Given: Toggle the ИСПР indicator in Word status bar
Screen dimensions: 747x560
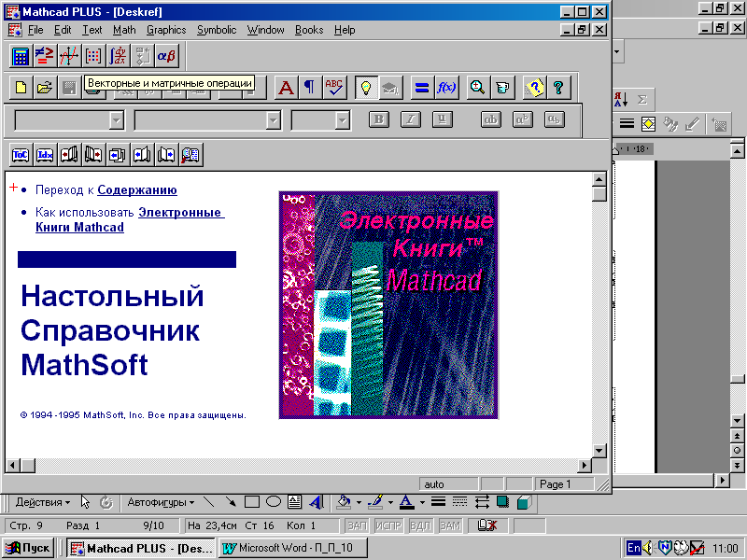Looking at the screenshot, I should [388, 525].
